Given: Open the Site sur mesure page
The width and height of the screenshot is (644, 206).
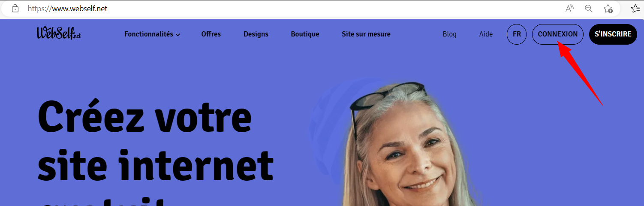Looking at the screenshot, I should pos(366,34).
